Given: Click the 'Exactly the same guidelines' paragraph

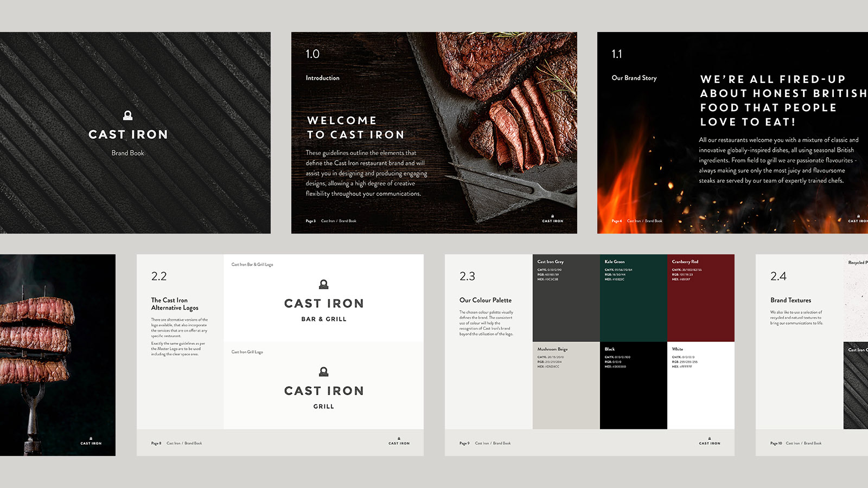Looking at the screenshot, I should coord(178,349).
